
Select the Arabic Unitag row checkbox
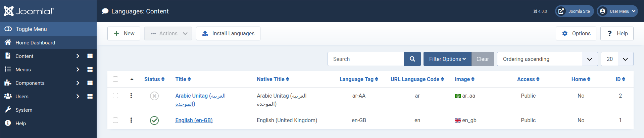coord(115,96)
